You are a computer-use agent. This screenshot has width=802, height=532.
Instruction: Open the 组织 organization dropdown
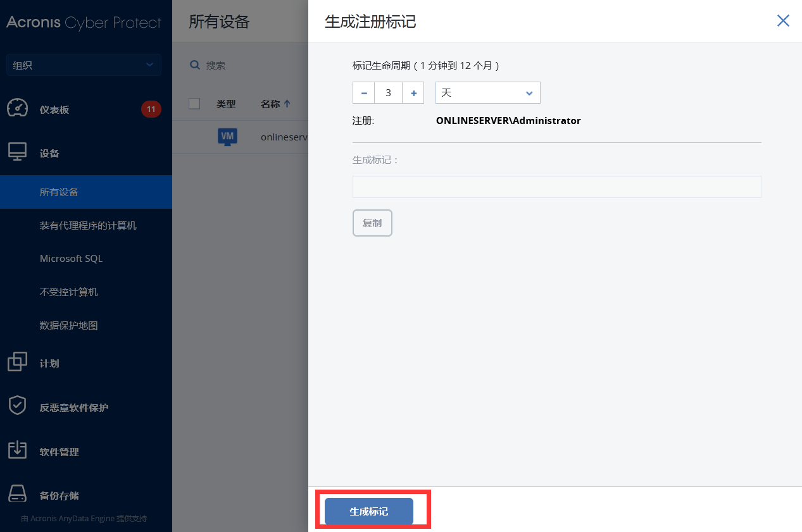tap(84, 65)
